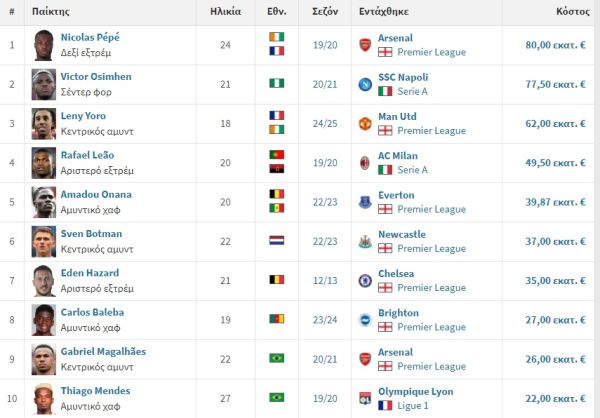The image size is (600, 418).
Task: Sort table by Ηλικία column header
Action: pos(225,12)
